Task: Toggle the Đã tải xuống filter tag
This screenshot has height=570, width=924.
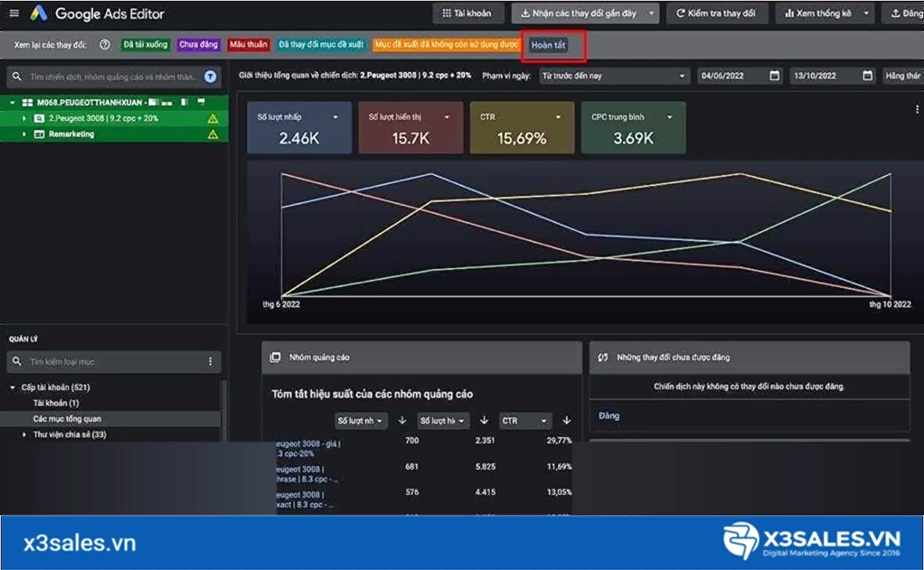Action: click(x=145, y=45)
